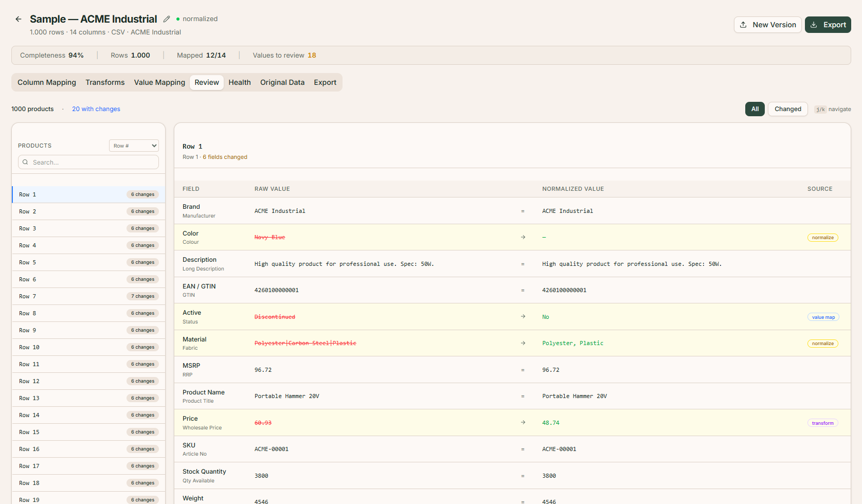Switch filter to Changed only
This screenshot has height=504, width=862.
pos(787,109)
